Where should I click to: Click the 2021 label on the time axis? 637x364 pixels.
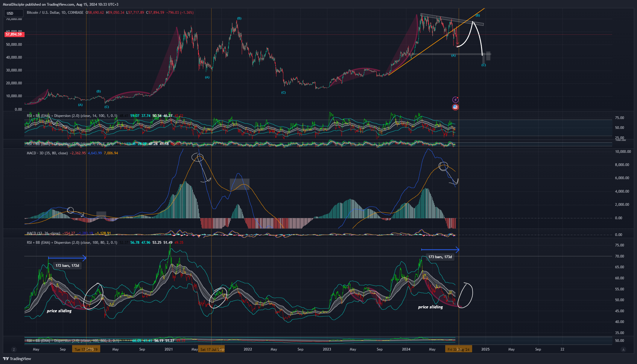(168, 349)
